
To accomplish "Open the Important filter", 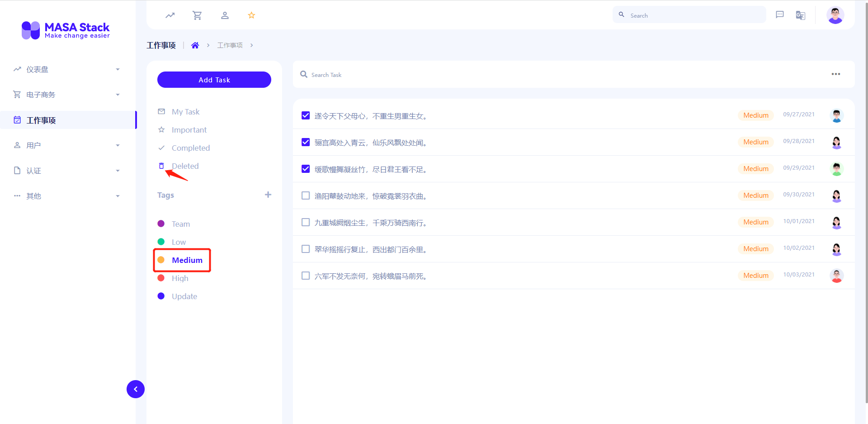I will point(189,130).
